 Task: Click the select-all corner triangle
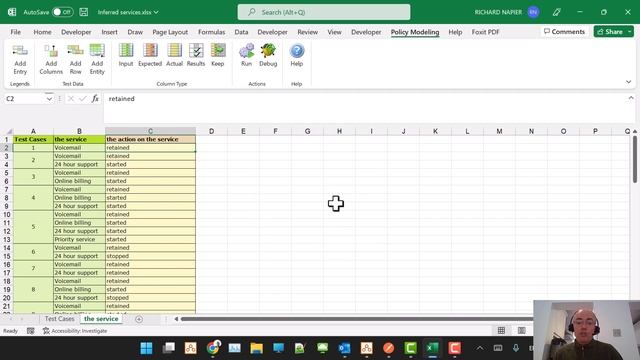tap(9, 131)
